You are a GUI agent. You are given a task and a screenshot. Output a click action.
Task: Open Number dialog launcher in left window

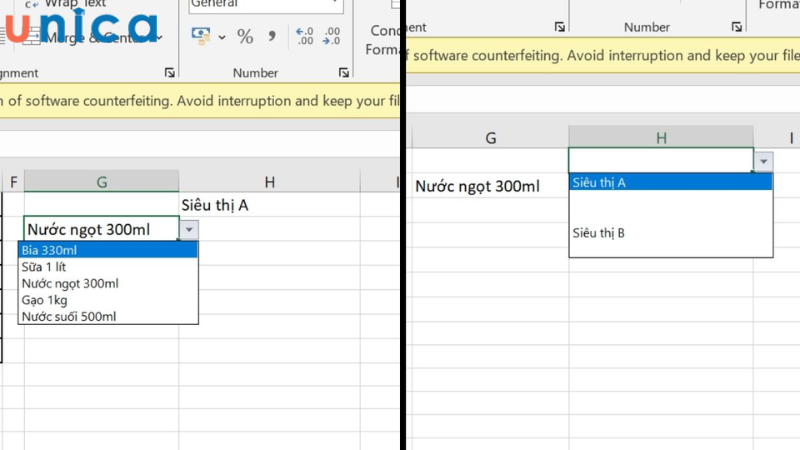[x=343, y=73]
